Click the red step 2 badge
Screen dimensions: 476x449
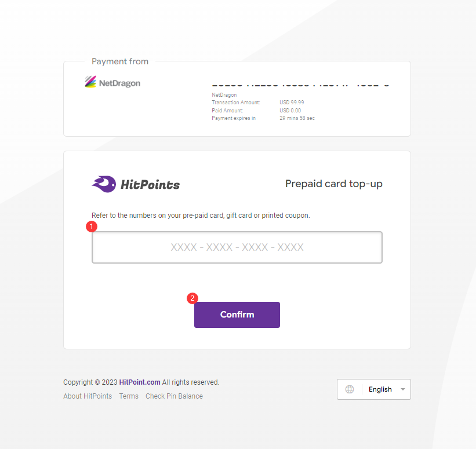tap(192, 298)
